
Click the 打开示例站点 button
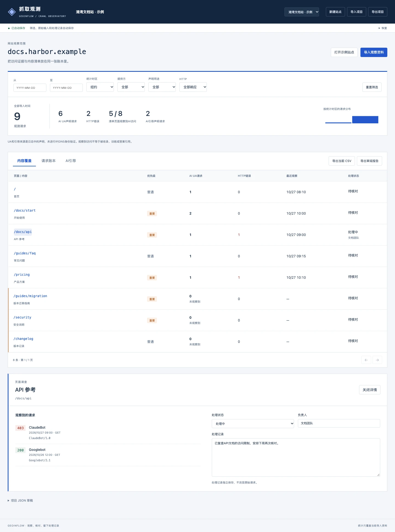[344, 52]
